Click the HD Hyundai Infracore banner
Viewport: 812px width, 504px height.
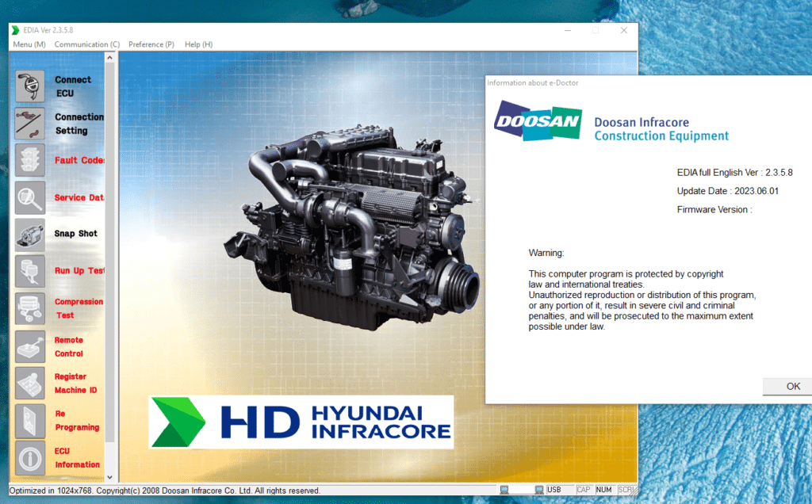301,422
